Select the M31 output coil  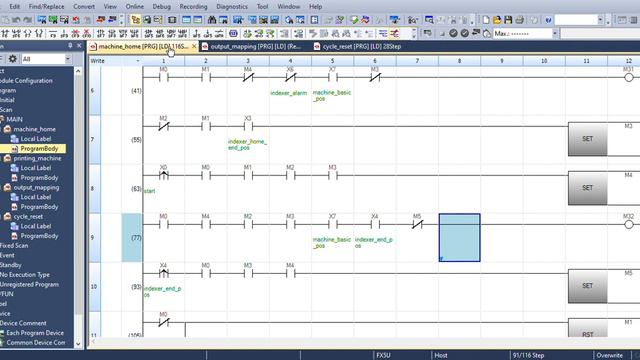629,77
